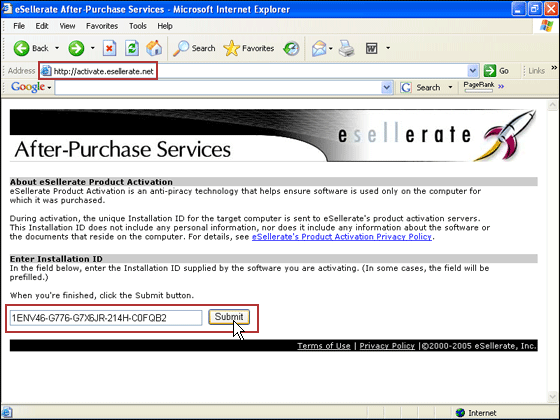Click the page scrollbar down arrow

552,396
